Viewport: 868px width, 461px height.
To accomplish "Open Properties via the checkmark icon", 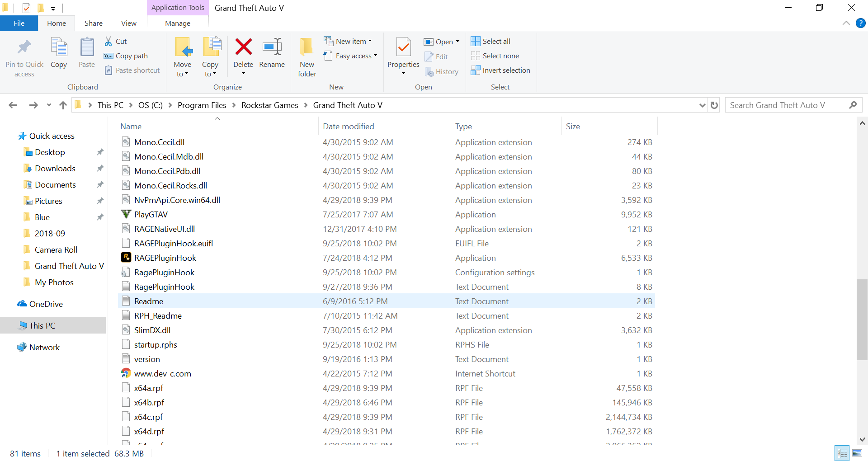I will [x=403, y=47].
